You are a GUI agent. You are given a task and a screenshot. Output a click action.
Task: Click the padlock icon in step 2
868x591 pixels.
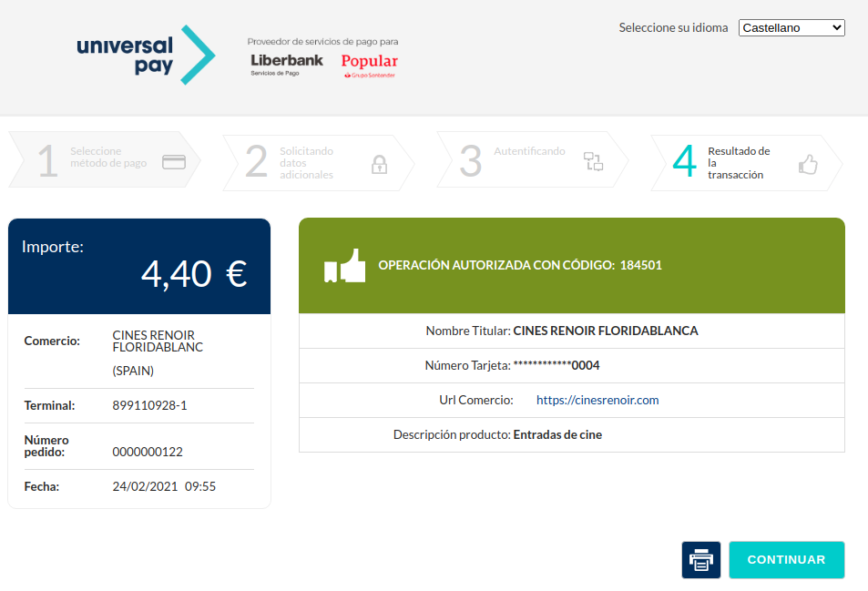pos(380,164)
